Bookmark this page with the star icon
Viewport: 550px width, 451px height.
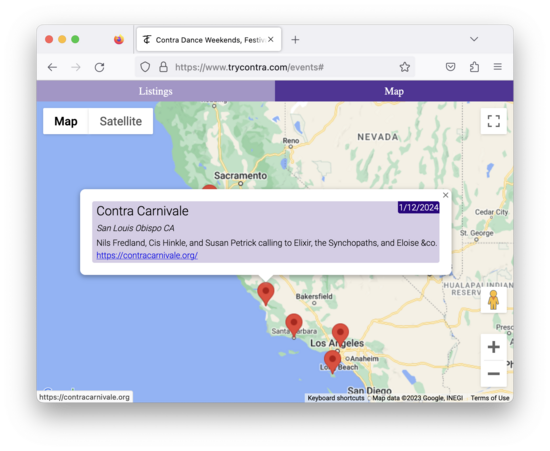[404, 67]
